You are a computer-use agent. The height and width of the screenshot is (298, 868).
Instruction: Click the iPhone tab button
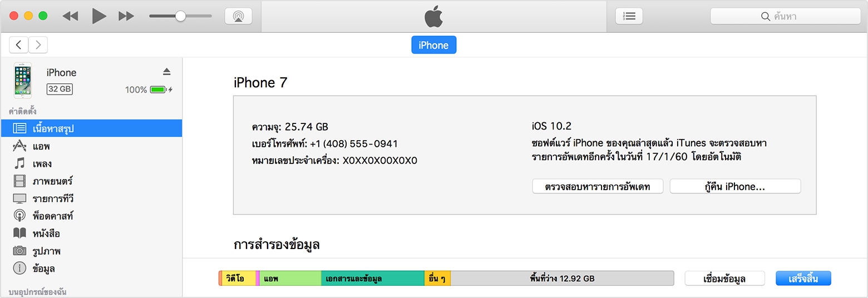tap(433, 45)
